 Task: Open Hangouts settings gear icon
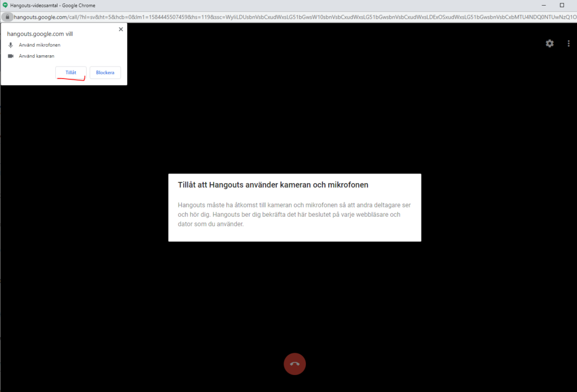click(x=549, y=43)
